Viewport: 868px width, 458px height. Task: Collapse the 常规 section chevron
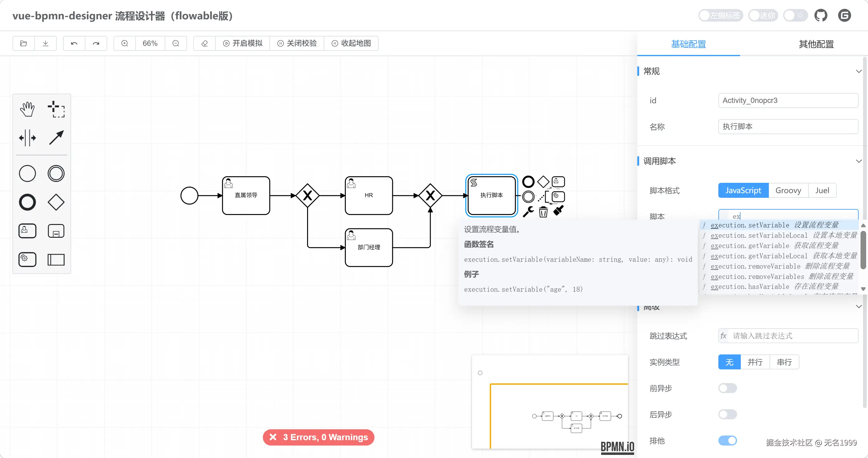pyautogui.click(x=859, y=71)
